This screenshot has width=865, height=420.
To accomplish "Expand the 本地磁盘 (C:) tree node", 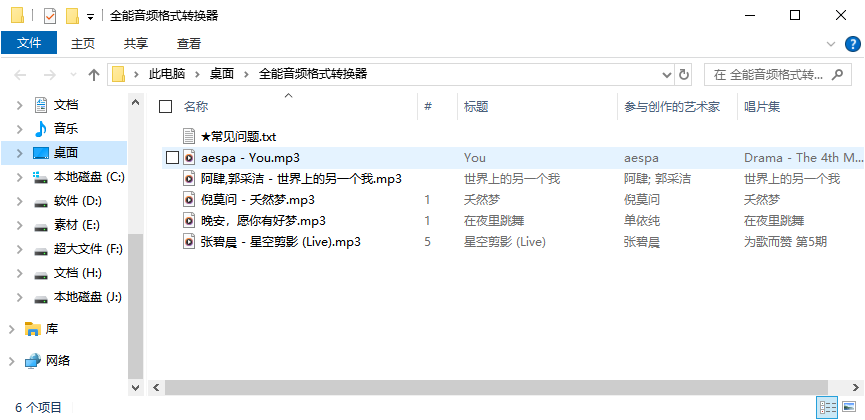I will [x=20, y=177].
